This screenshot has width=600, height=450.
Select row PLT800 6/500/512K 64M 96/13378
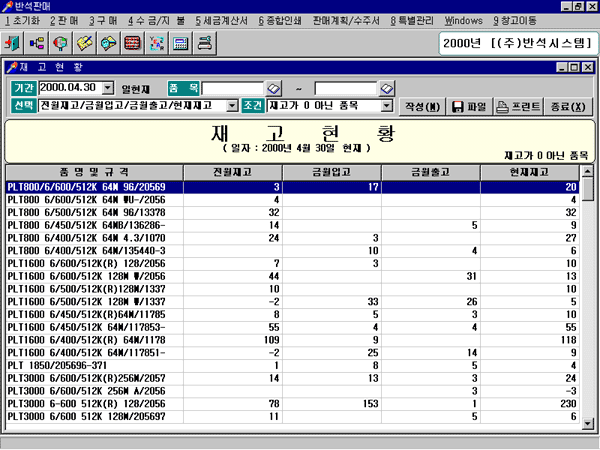click(x=293, y=212)
